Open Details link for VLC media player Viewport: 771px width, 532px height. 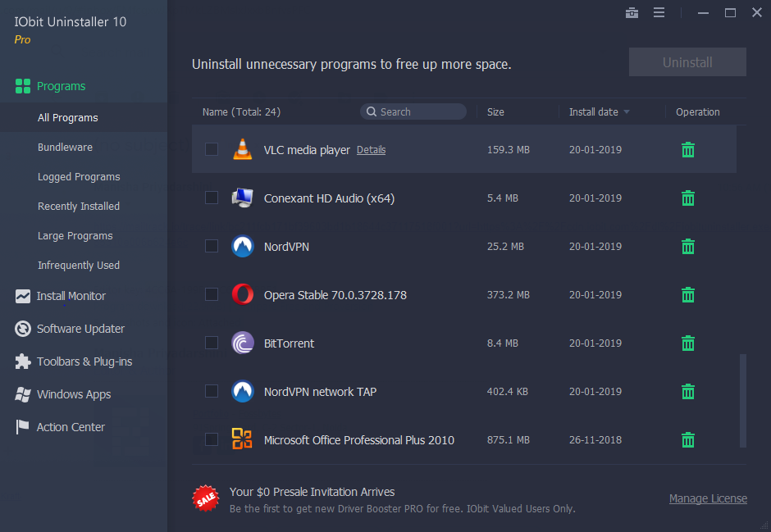pyautogui.click(x=371, y=150)
